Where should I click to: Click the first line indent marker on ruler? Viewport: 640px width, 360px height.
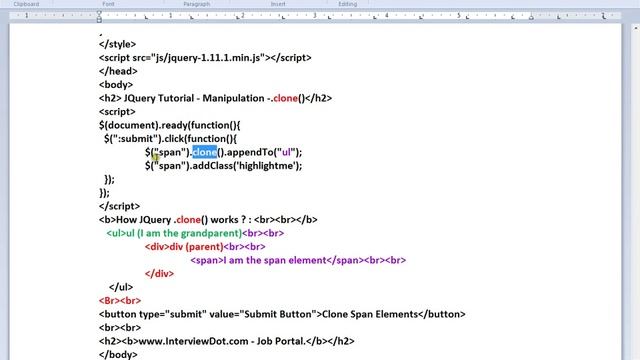(x=99, y=13)
